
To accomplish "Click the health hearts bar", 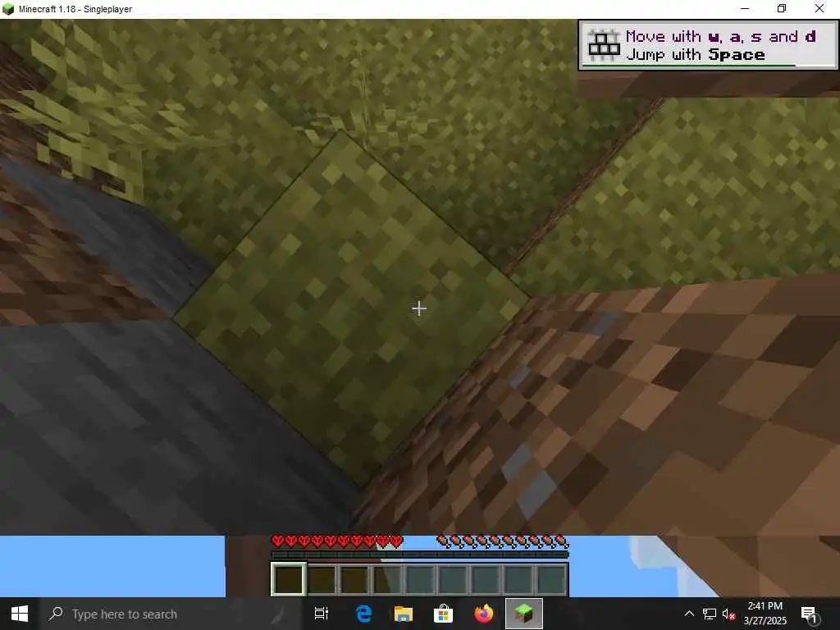I will (x=337, y=541).
